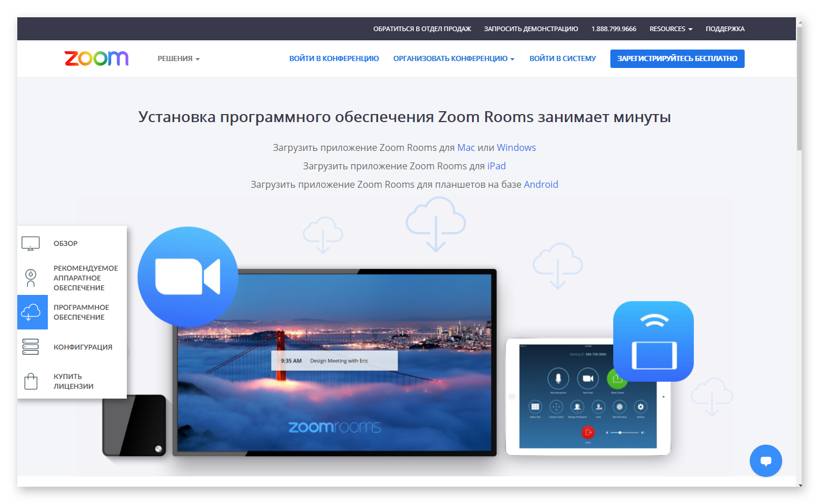Click the page vertical scrollbar thumb
Screen dimensions: 819x504
(x=799, y=88)
